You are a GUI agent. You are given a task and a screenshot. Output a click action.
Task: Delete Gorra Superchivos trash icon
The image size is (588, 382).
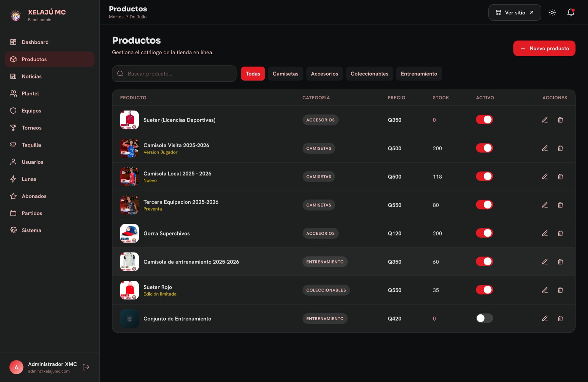tap(560, 233)
